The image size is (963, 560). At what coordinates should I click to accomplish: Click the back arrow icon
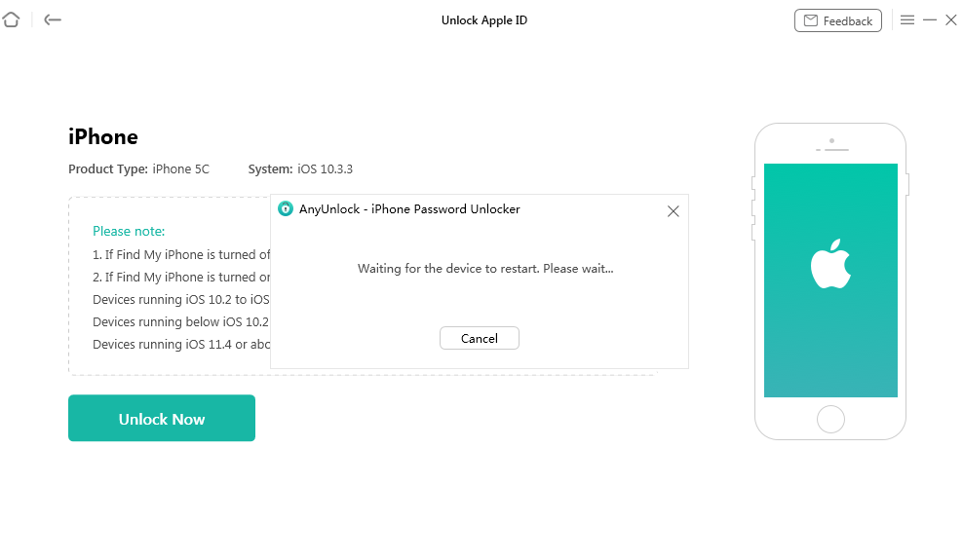53,19
